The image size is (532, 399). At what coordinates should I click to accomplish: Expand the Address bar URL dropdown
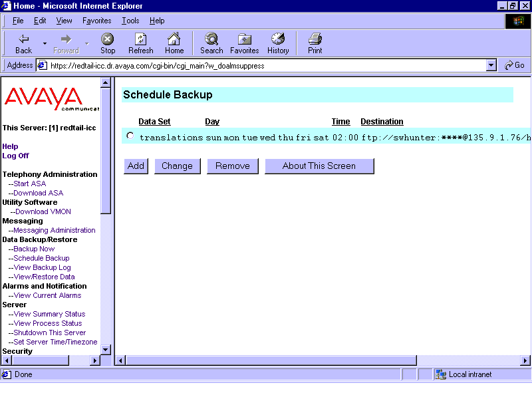pyautogui.click(x=491, y=65)
